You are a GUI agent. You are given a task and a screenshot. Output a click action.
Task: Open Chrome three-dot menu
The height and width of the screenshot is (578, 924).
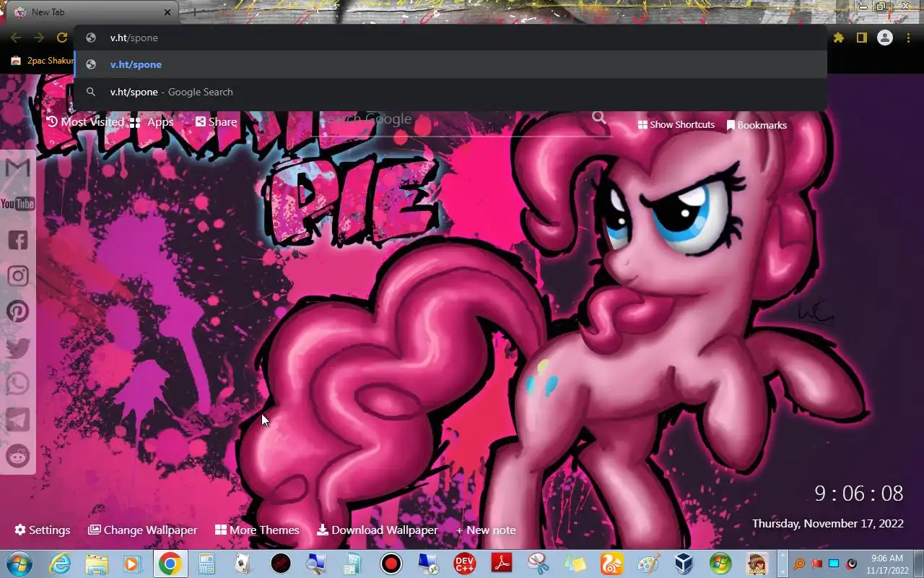908,38
